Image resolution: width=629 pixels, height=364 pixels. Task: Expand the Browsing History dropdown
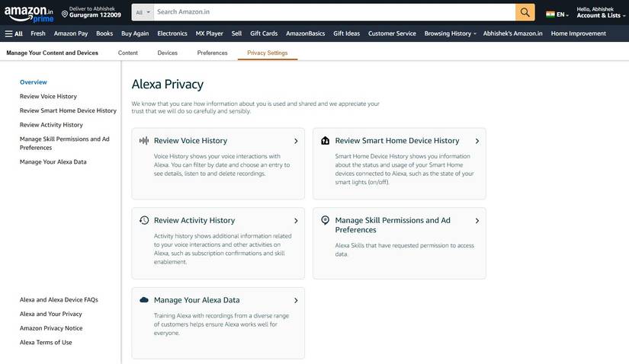click(x=450, y=34)
